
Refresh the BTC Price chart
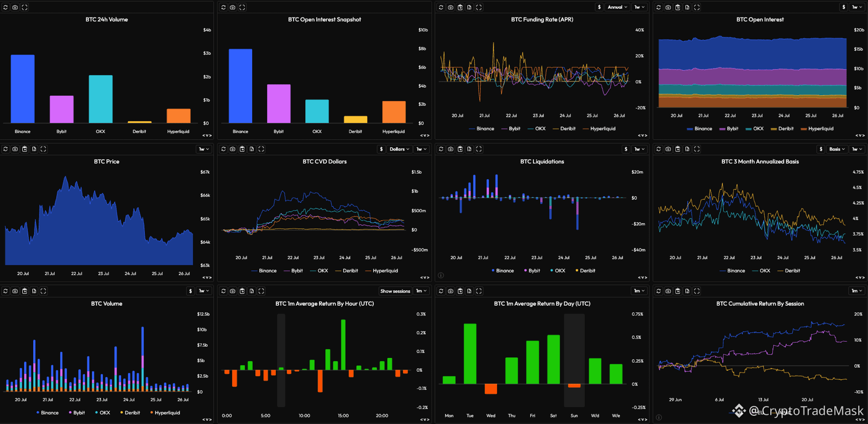(x=6, y=149)
